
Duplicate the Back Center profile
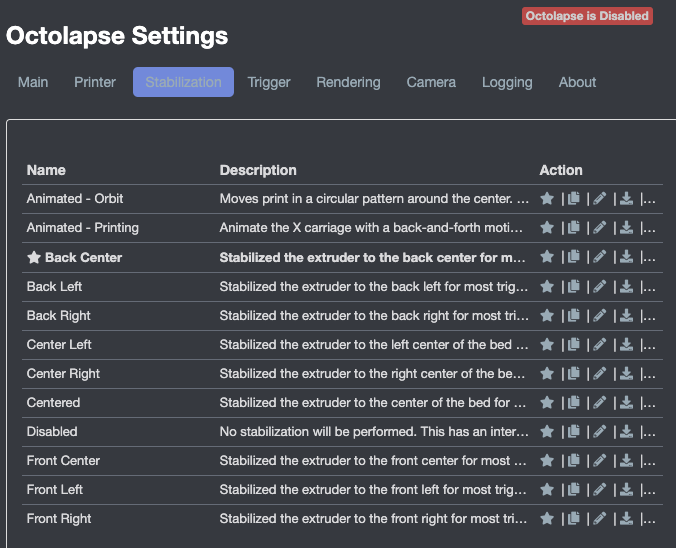pyautogui.click(x=574, y=257)
